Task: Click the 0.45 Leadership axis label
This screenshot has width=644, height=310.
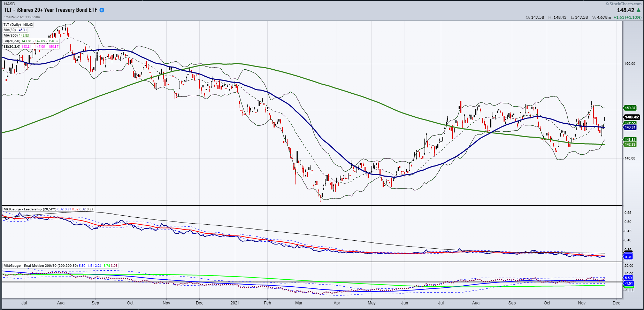Action: click(628, 231)
